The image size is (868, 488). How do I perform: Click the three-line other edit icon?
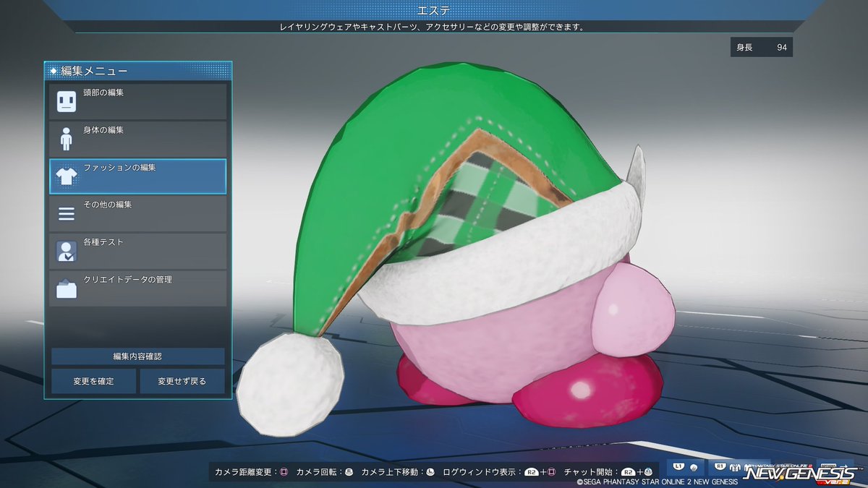(67, 214)
